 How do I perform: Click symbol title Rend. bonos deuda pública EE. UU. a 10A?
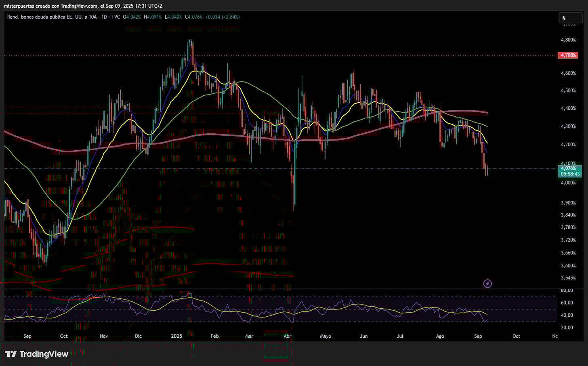[51, 17]
